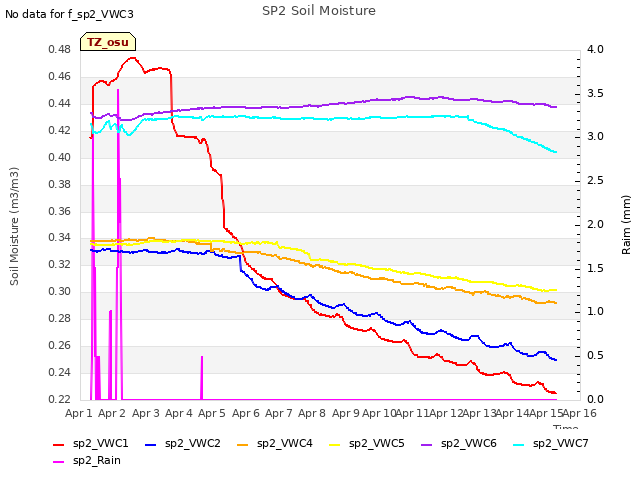This screenshot has height=480, width=640.
Task: Select the sp2_VWC6 legend label
Action: click(469, 444)
